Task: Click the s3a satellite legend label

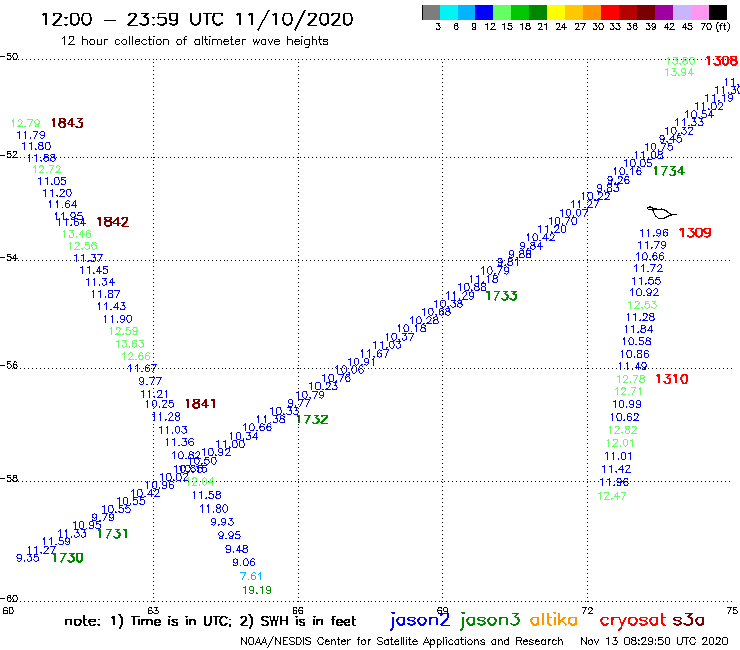Action: click(688, 620)
